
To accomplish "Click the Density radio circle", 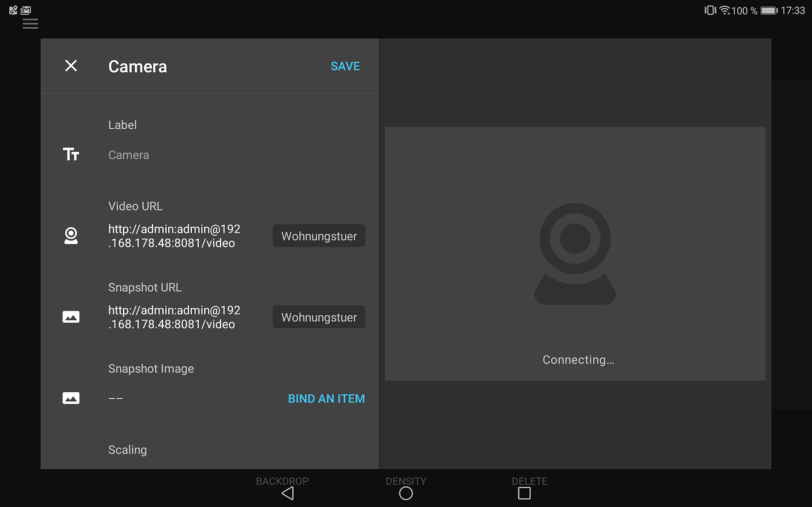I will [x=405, y=493].
